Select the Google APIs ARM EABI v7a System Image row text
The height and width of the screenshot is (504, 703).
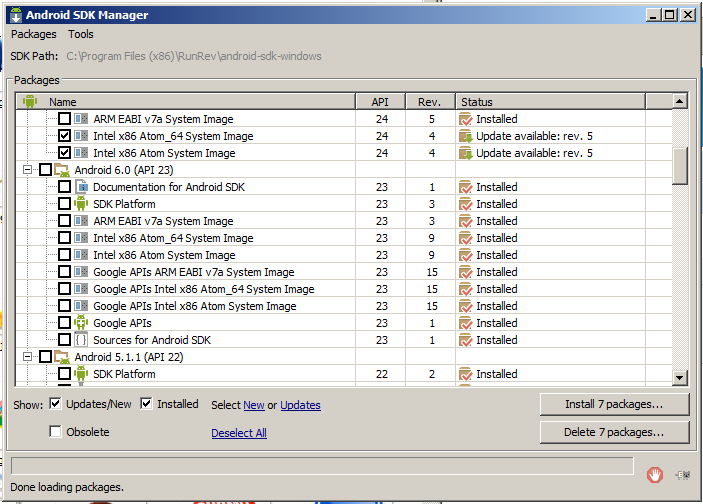click(x=194, y=272)
